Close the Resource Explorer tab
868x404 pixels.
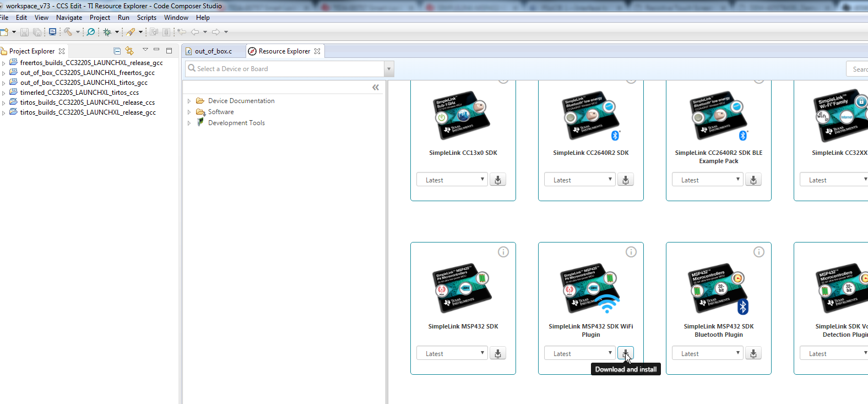(317, 51)
